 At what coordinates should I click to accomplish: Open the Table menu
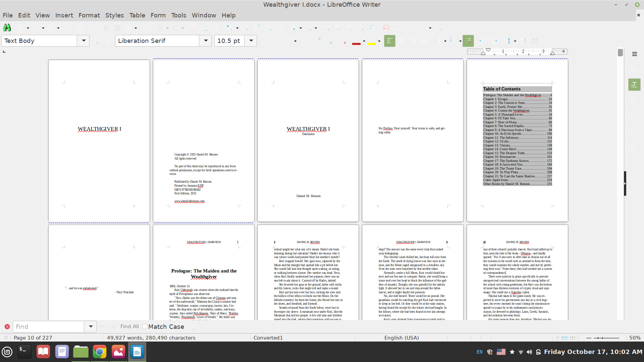pos(137,15)
